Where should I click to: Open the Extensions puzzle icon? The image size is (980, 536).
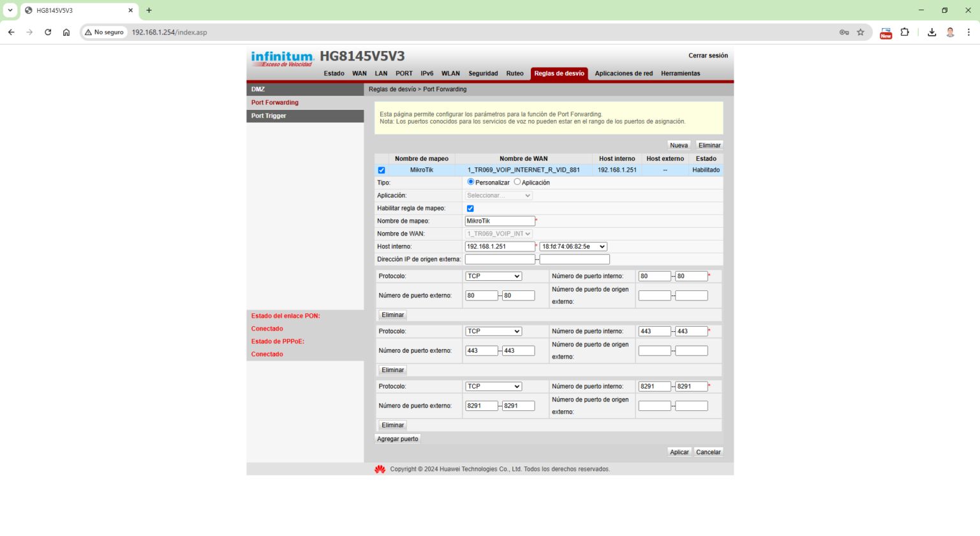click(905, 32)
